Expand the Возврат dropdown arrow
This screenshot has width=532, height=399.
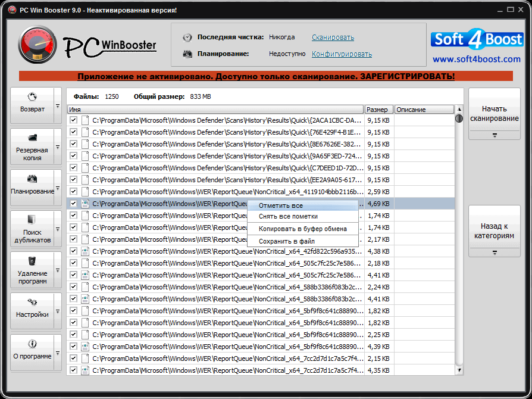click(58, 106)
